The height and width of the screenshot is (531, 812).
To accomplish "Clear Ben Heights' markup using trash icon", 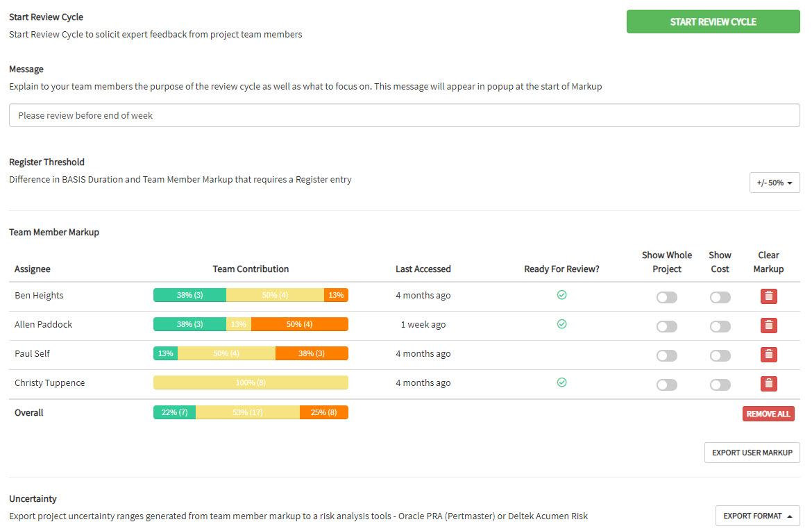I will point(768,296).
